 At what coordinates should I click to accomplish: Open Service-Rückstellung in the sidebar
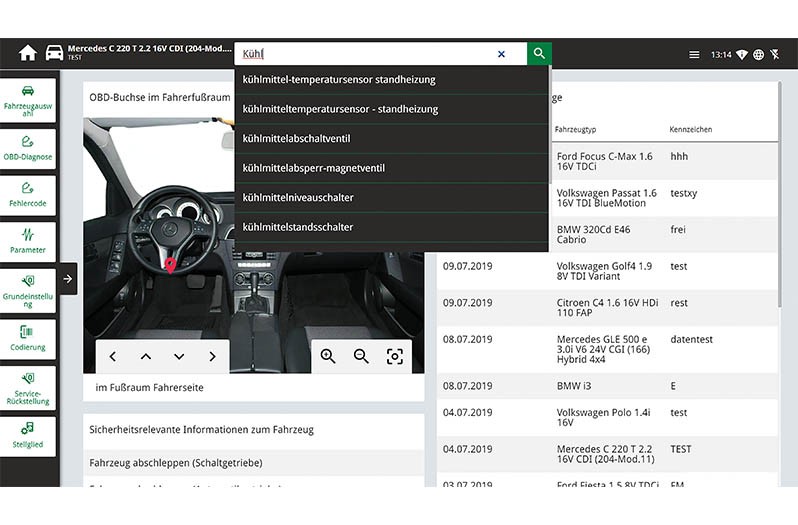click(28, 386)
